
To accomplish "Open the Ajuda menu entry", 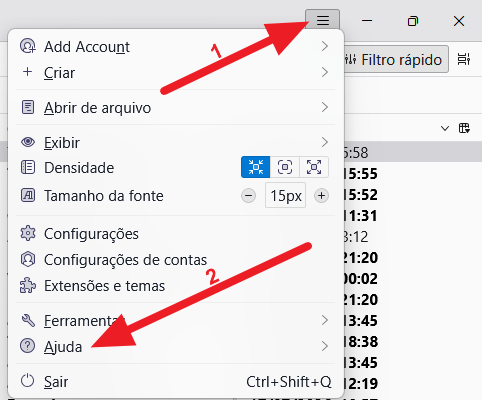I will pyautogui.click(x=175, y=346).
